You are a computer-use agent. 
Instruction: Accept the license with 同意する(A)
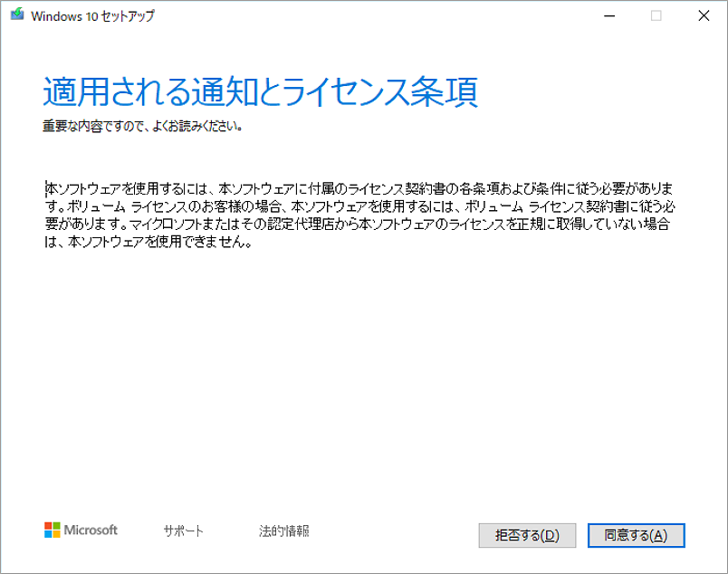[636, 535]
